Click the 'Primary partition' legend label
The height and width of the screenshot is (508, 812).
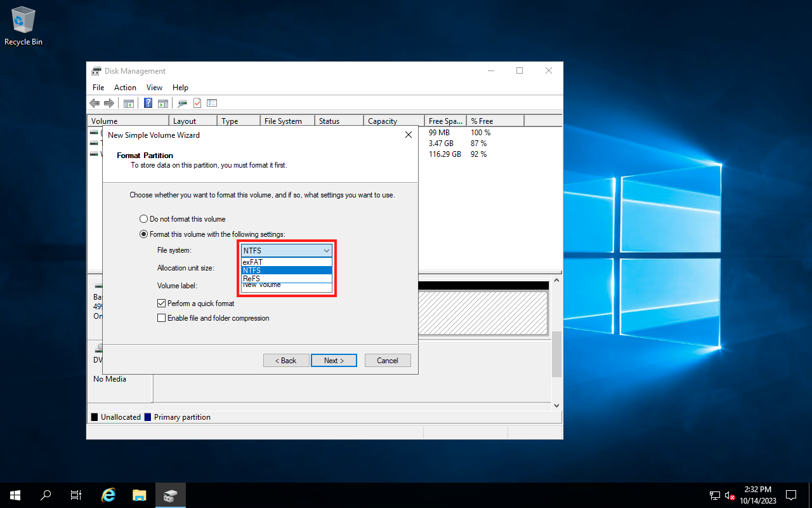click(x=182, y=417)
